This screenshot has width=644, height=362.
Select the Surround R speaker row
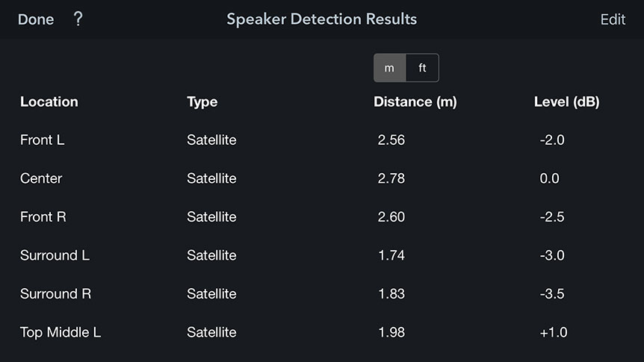322,294
